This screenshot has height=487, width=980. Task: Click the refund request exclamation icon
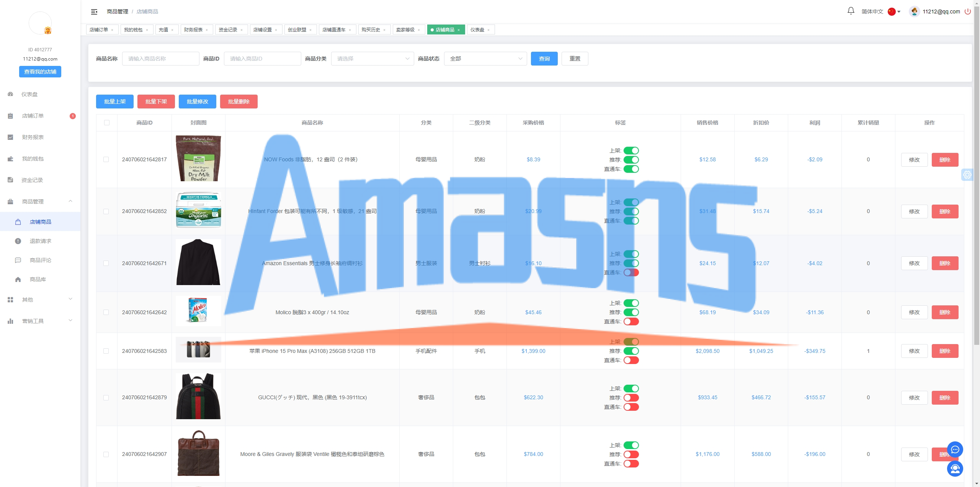pos(18,241)
